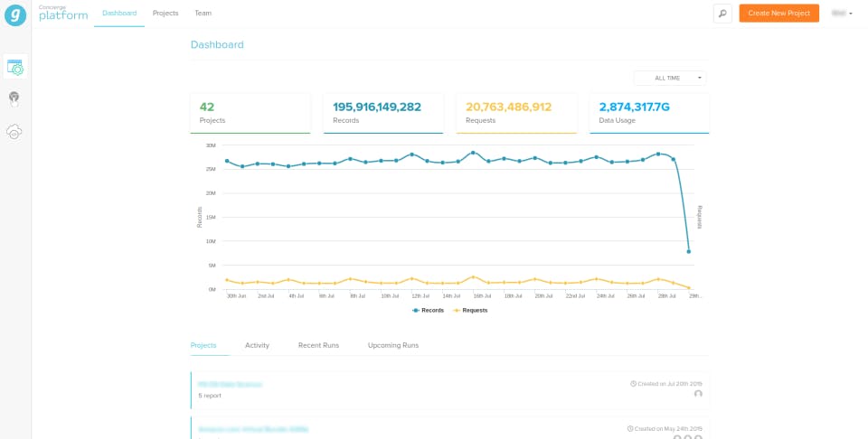868x439 pixels.
Task: Go to the Projects nav item
Action: (x=165, y=14)
